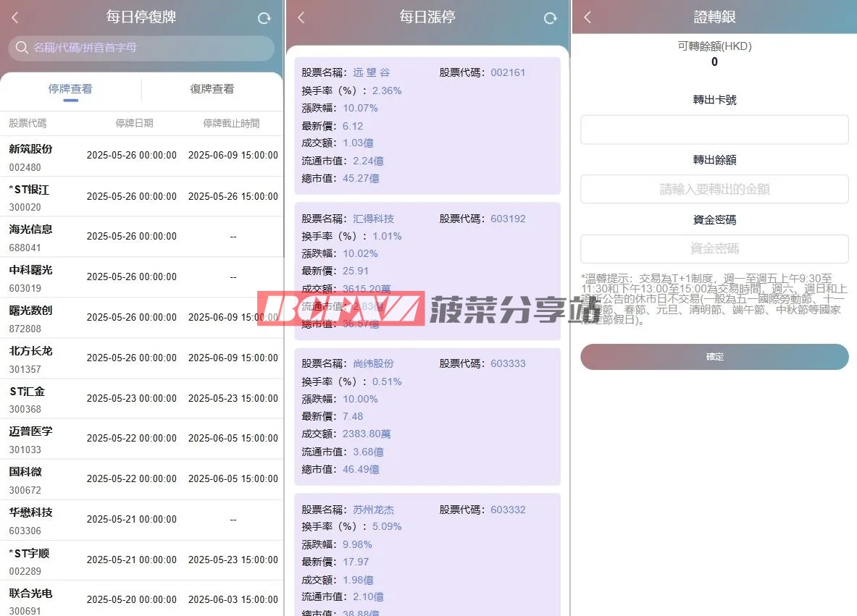This screenshot has height=616, width=857.
Task: Click the 資金密碼 input field
Action: [x=714, y=249]
